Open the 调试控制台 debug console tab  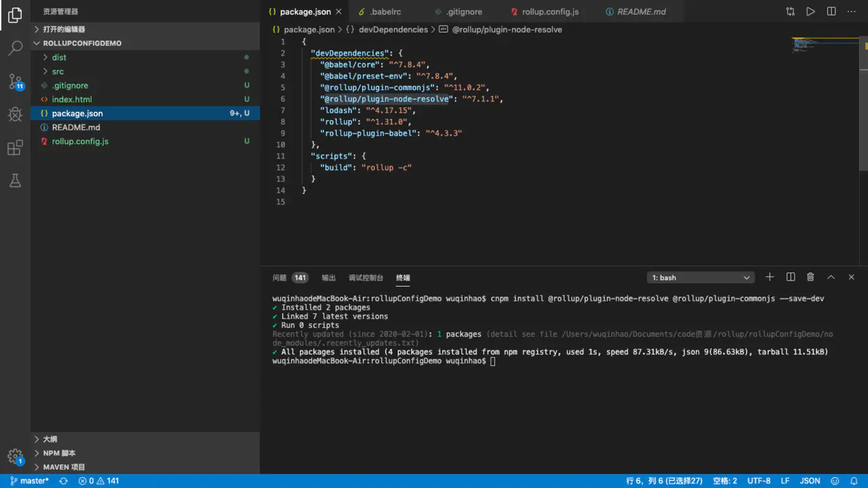(366, 278)
